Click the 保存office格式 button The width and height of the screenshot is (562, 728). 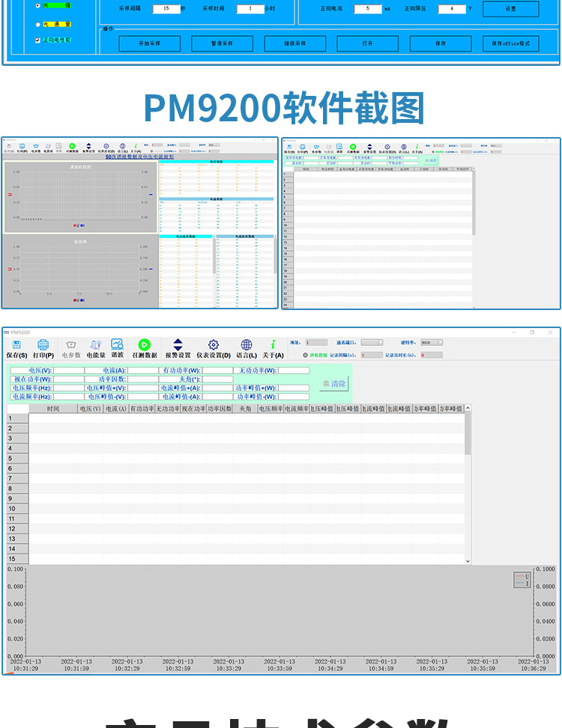pyautogui.click(x=511, y=43)
